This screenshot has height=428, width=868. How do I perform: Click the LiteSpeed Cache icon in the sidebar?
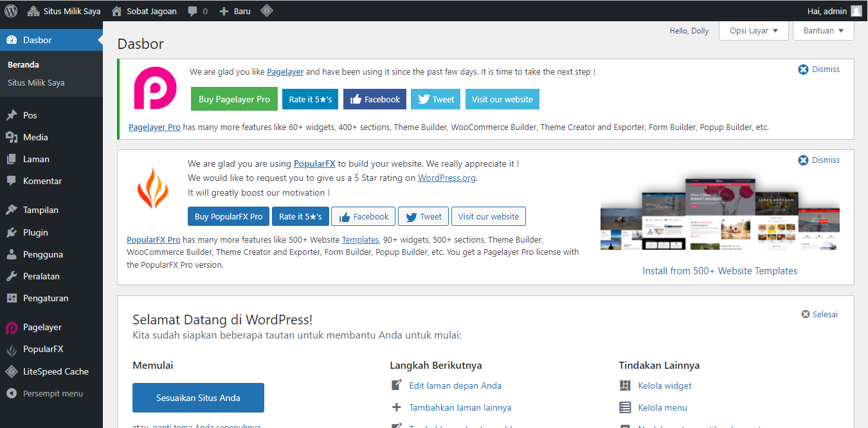(x=12, y=371)
